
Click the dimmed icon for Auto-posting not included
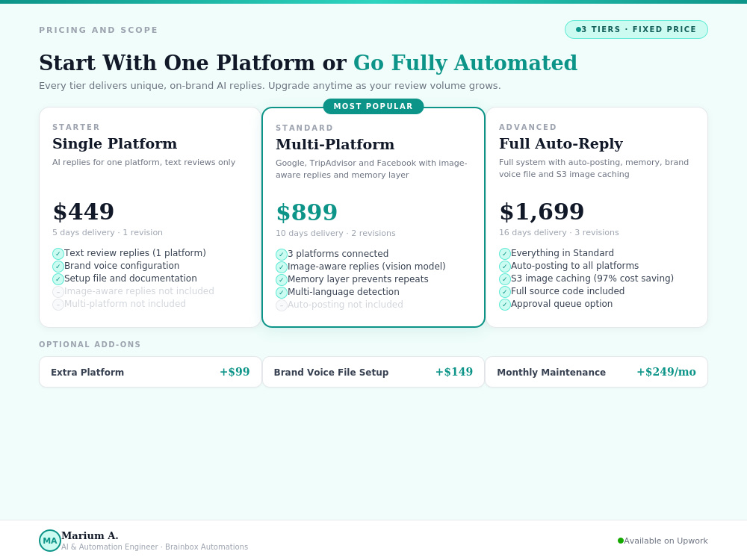[282, 305]
